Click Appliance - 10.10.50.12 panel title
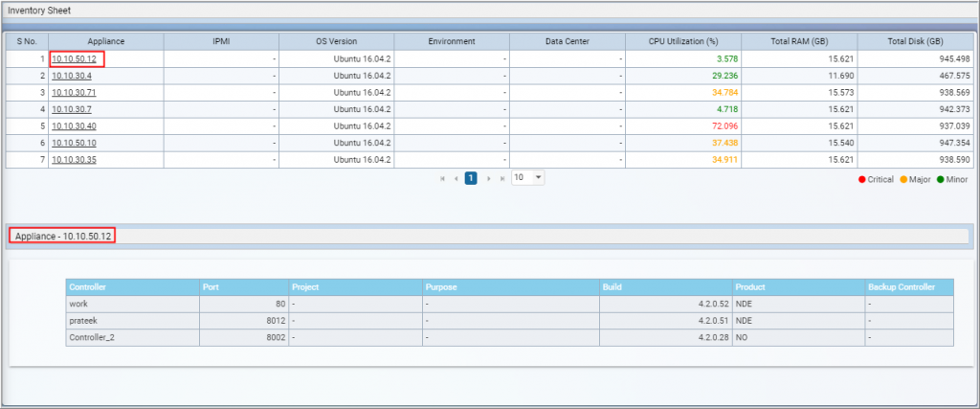Screen dimensions: 980x409 point(63,237)
